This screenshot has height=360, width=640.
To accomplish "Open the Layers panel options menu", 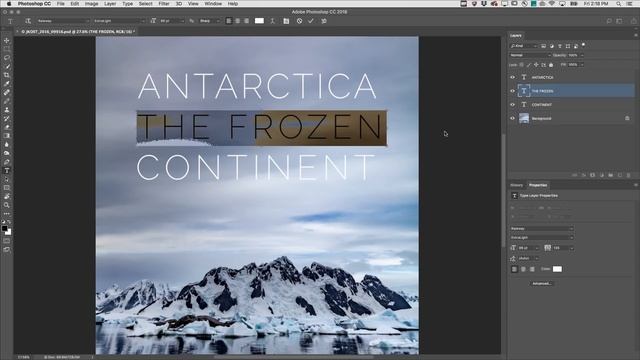I will coord(635,36).
